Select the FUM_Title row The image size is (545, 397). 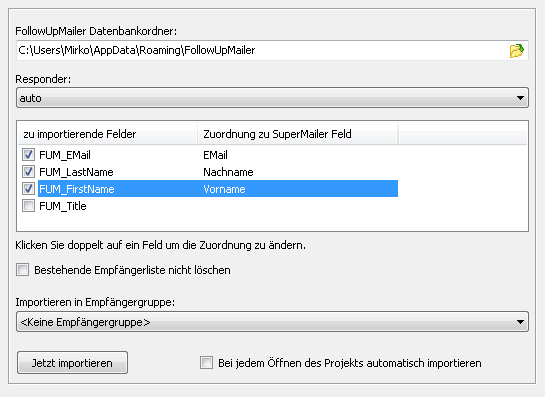(x=208, y=206)
